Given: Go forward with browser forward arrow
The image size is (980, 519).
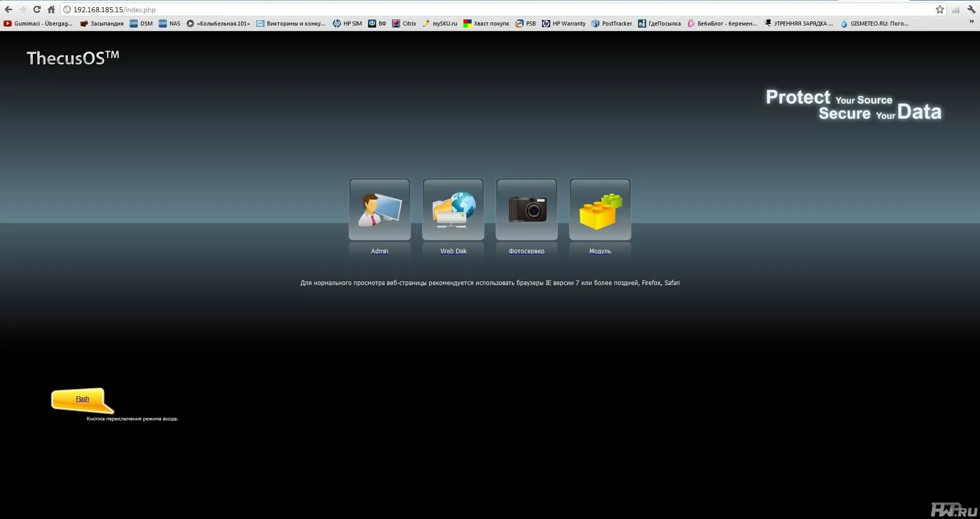Looking at the screenshot, I should [x=22, y=10].
